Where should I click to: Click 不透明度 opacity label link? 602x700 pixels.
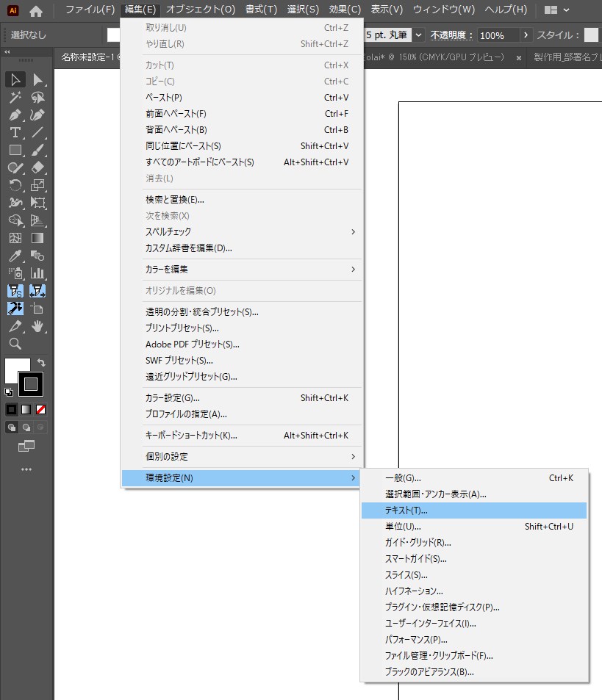(x=451, y=35)
